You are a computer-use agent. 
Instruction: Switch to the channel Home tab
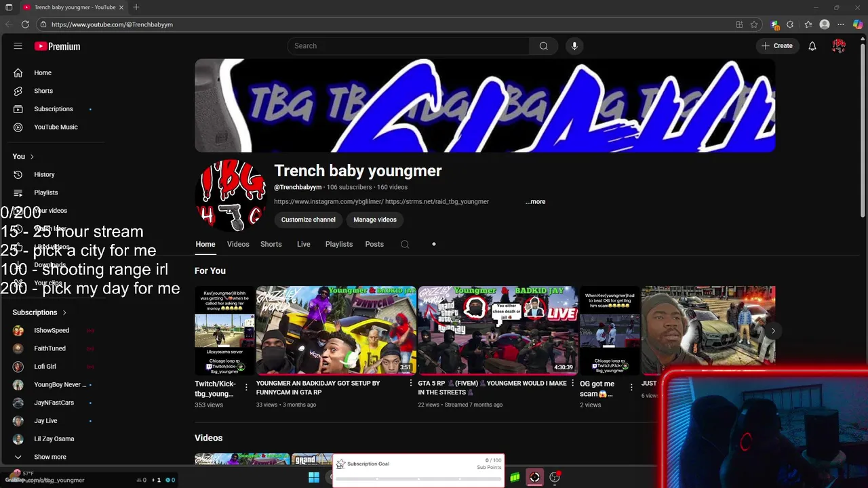click(205, 244)
